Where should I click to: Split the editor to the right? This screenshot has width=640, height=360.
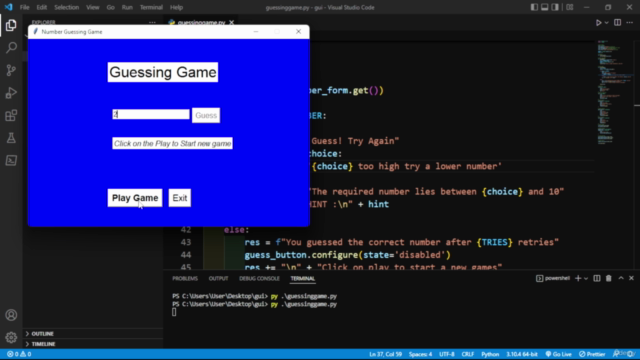(618, 23)
